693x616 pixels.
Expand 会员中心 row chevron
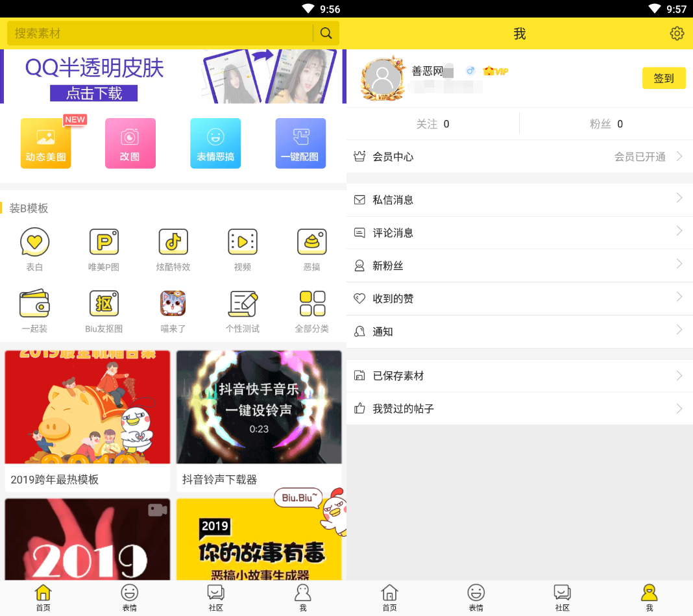point(679,156)
